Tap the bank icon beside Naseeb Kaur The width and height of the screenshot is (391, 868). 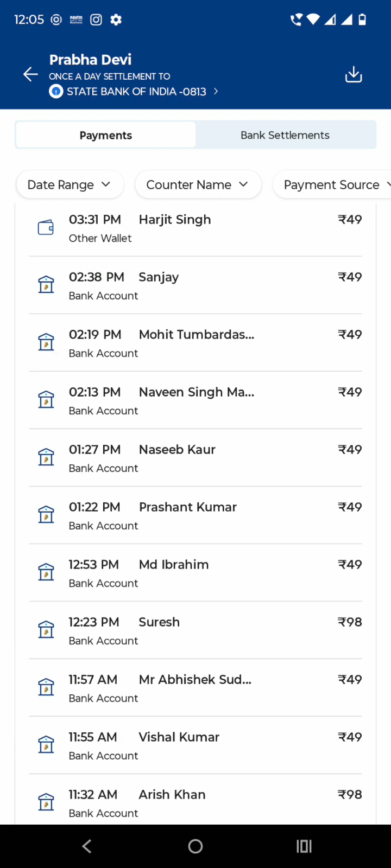point(46,457)
